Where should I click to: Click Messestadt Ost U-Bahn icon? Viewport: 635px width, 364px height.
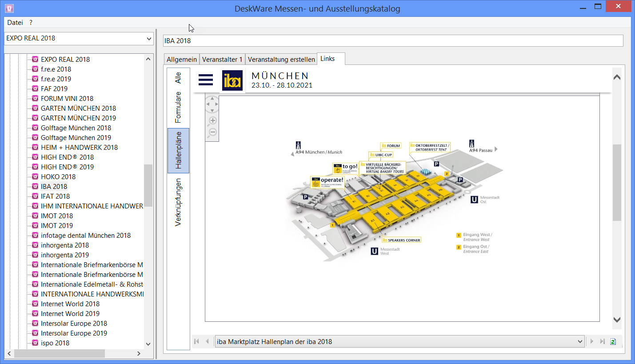click(475, 200)
